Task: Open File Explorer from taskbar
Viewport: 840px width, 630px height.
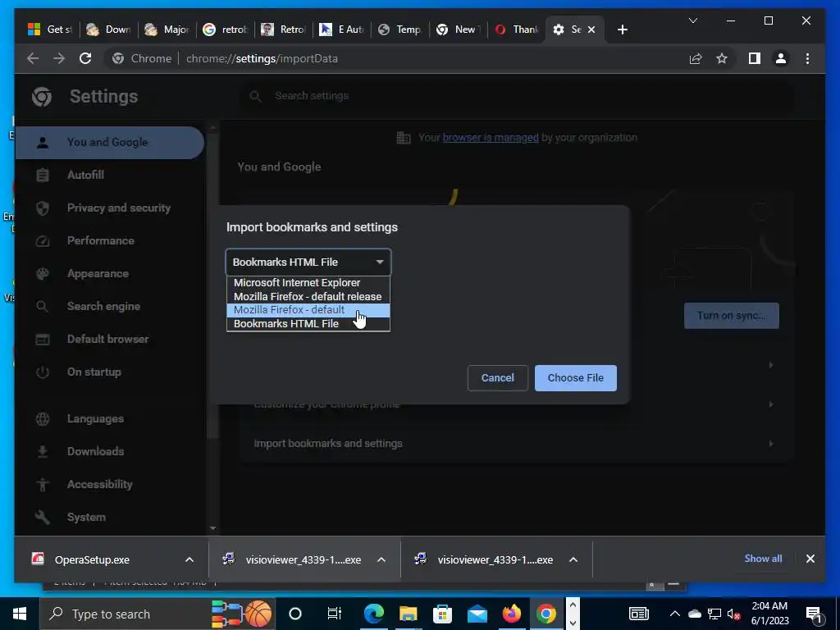Action: pyautogui.click(x=409, y=614)
